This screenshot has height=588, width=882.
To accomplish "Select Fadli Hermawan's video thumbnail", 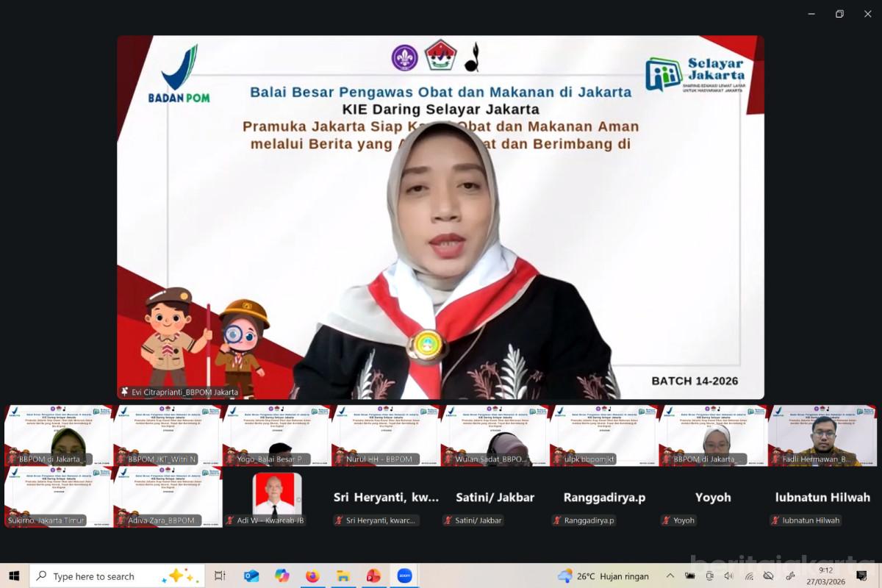I will (823, 434).
